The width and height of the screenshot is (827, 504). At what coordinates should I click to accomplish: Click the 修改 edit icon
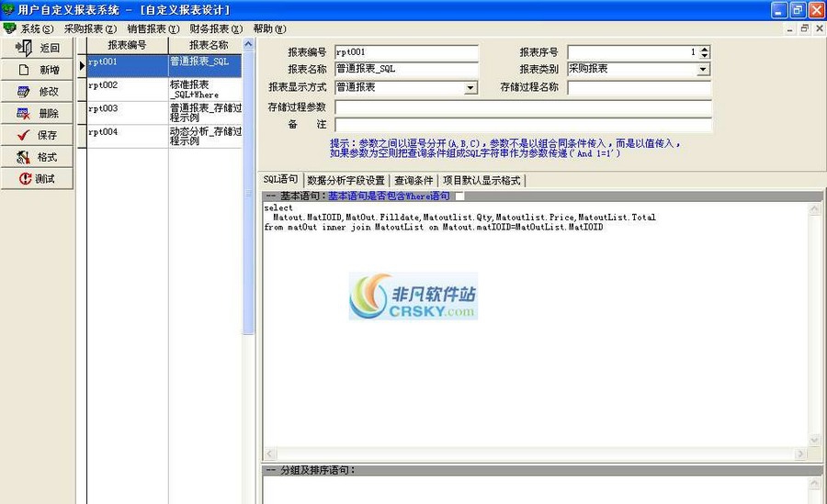pyautogui.click(x=23, y=92)
